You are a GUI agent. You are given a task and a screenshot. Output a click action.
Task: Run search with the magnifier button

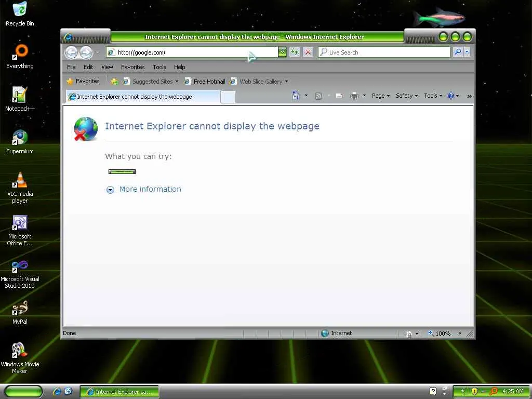[x=458, y=52]
